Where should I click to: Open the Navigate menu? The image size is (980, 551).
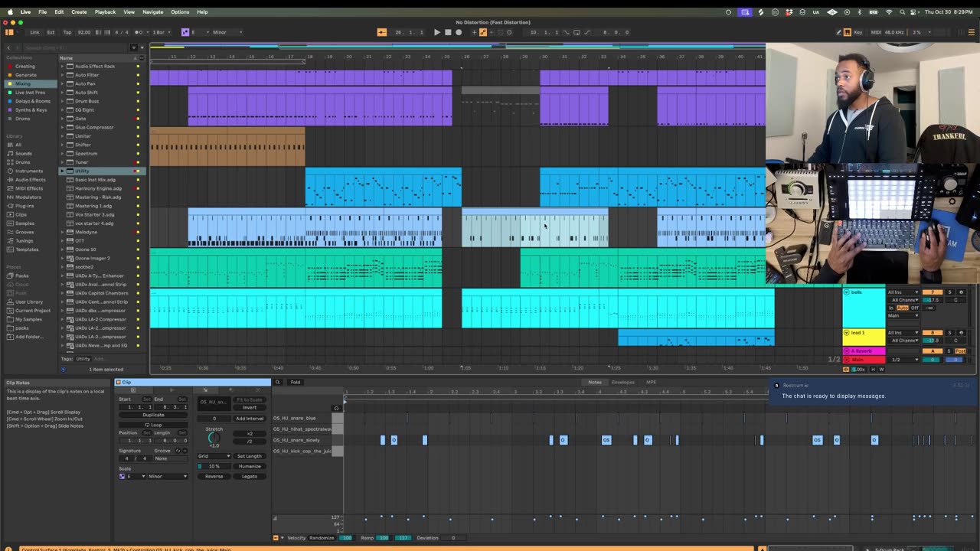tap(152, 12)
